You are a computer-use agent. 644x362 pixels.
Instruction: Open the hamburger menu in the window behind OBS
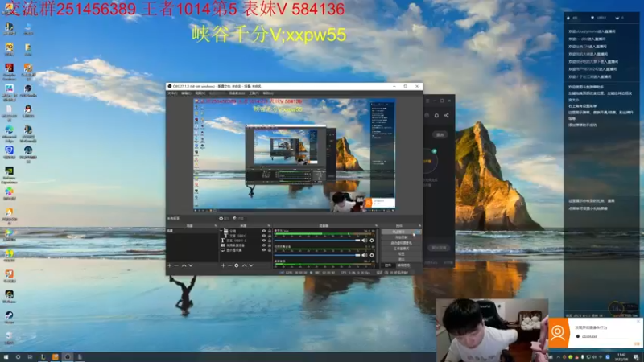point(427,101)
